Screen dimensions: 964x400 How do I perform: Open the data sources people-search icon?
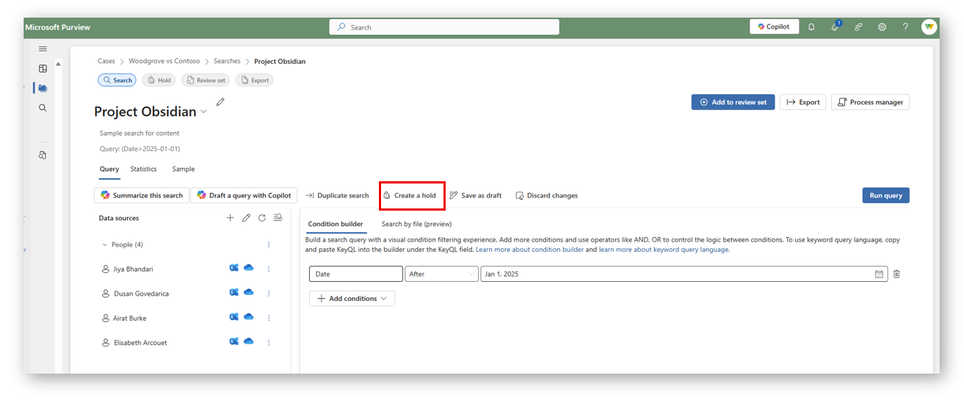278,218
